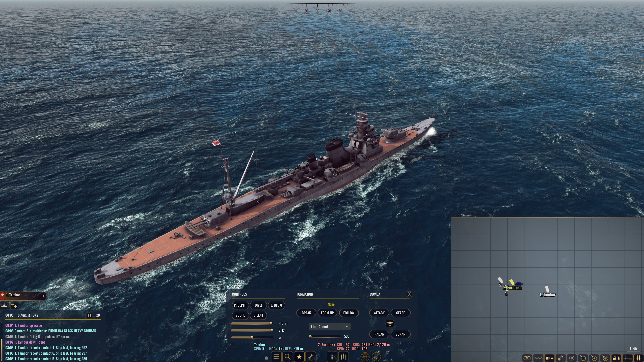This screenshot has width=644, height=362.
Task: Click the DIVE! control button
Action: (258, 305)
